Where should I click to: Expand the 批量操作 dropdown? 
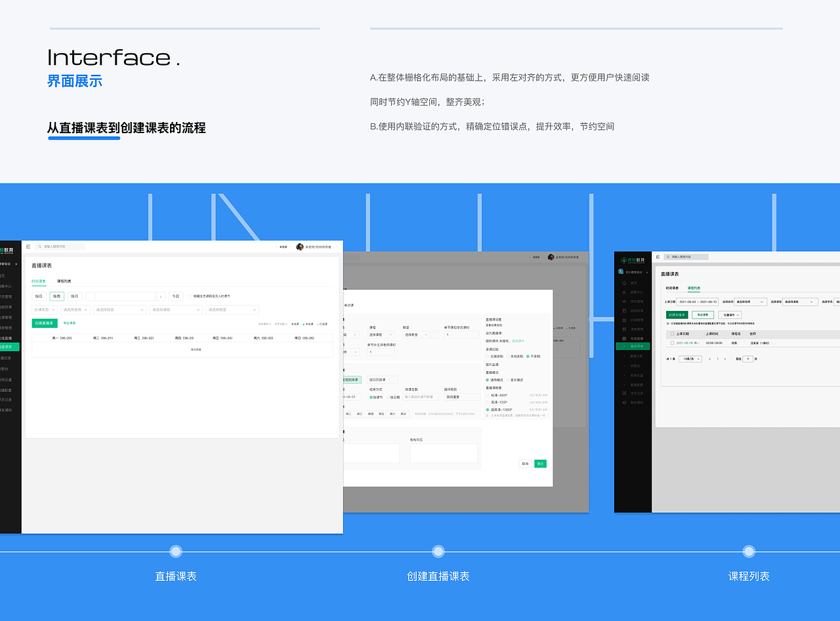click(x=730, y=315)
